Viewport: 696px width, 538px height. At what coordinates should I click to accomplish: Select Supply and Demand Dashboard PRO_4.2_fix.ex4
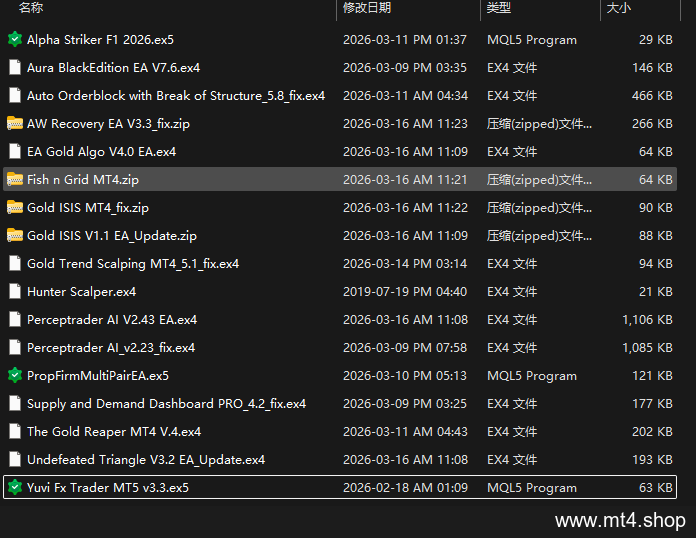click(x=166, y=404)
